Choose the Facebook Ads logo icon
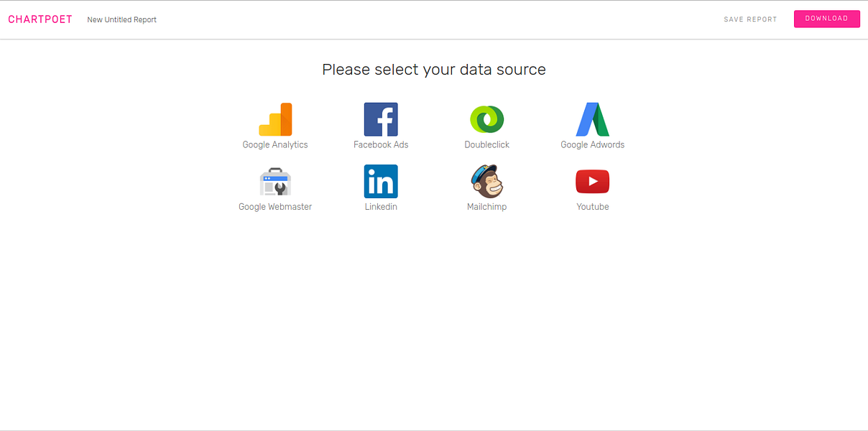The image size is (868, 431). tap(381, 119)
